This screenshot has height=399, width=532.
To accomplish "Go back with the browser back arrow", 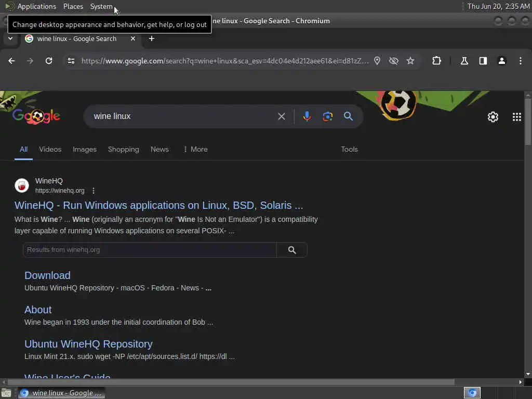I will point(11,61).
